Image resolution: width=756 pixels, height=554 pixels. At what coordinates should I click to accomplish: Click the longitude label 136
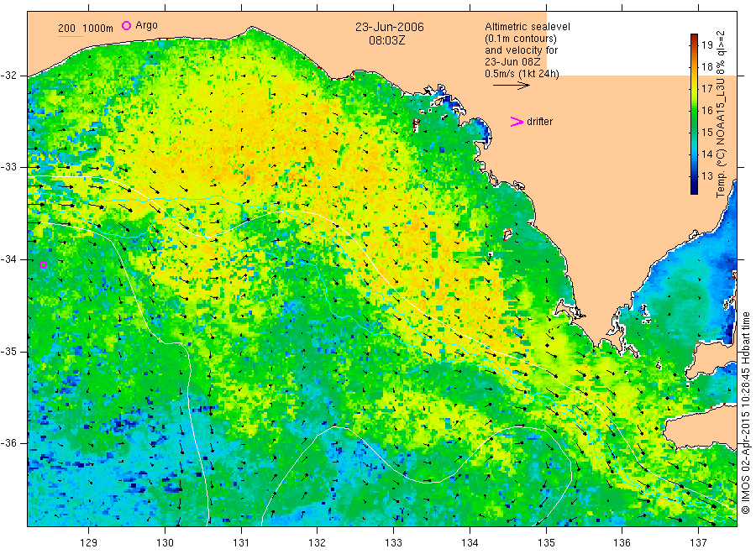622,543
